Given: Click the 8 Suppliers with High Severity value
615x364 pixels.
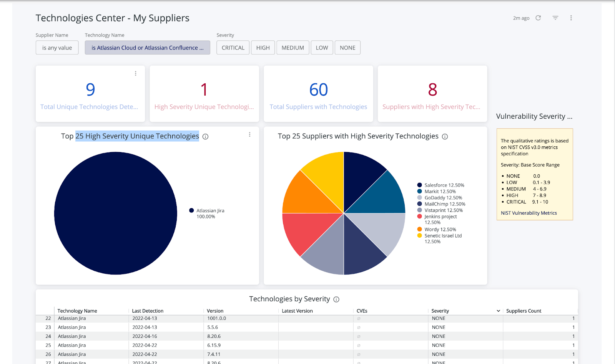Looking at the screenshot, I should point(432,90).
